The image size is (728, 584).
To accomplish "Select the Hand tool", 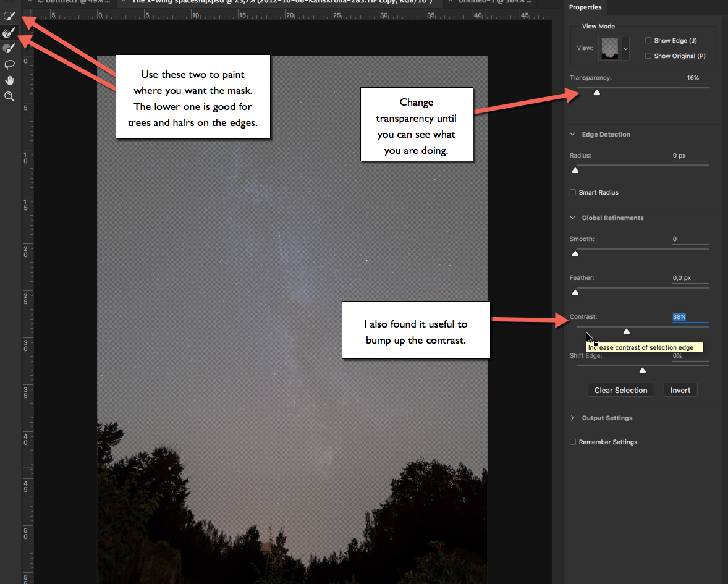I will tap(9, 80).
